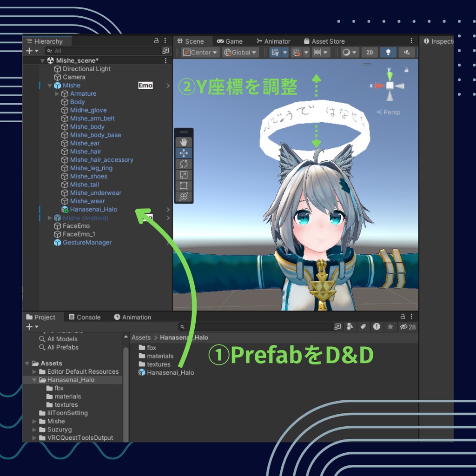Click Project search by label icon
This screenshot has width=476, height=476.
click(363, 327)
